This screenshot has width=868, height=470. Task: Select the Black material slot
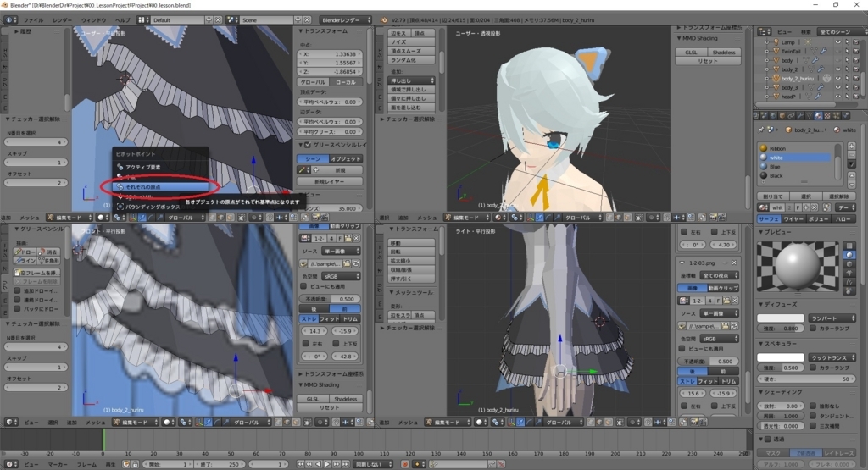click(794, 176)
